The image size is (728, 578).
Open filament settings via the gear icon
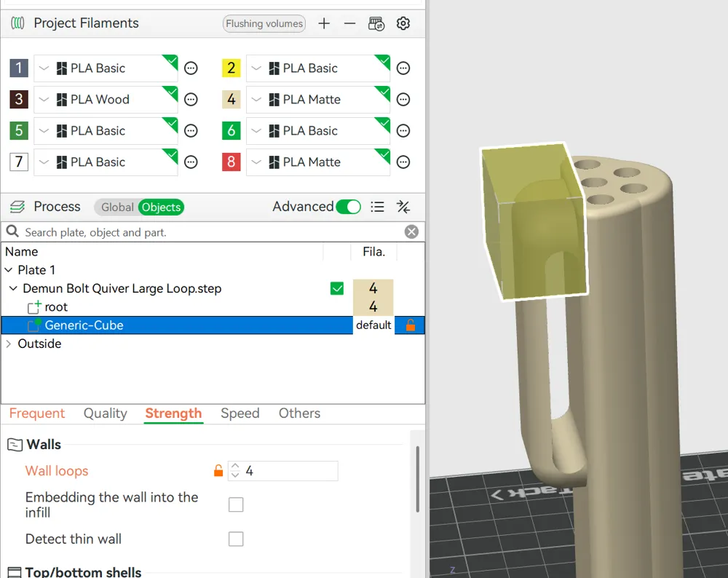tap(403, 23)
